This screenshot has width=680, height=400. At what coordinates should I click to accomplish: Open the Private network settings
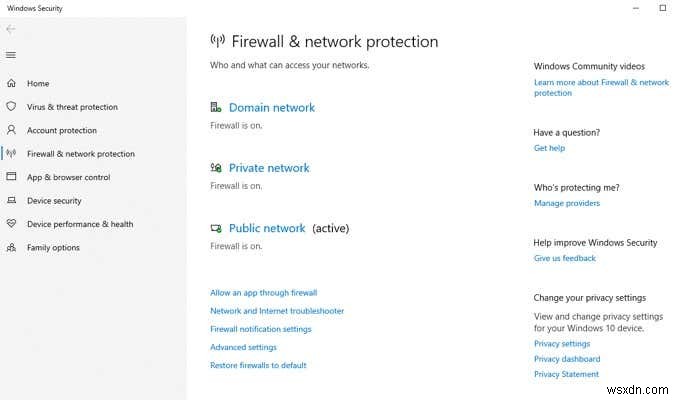click(x=269, y=168)
